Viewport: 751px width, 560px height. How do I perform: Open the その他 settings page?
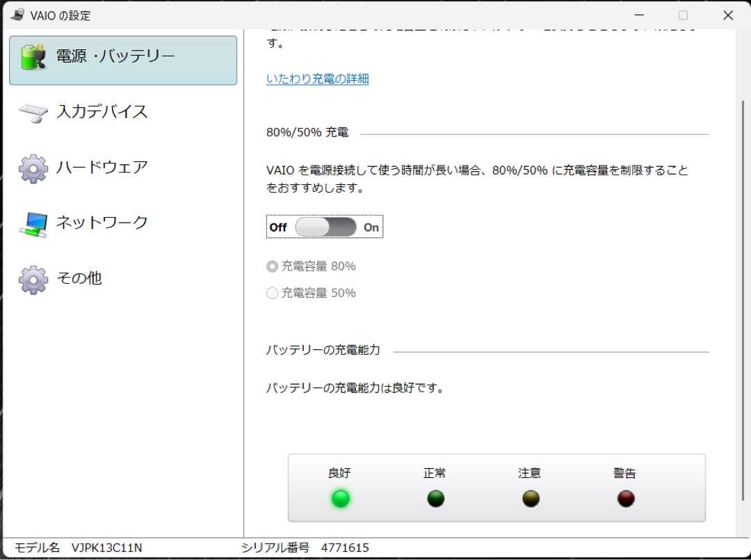[79, 278]
